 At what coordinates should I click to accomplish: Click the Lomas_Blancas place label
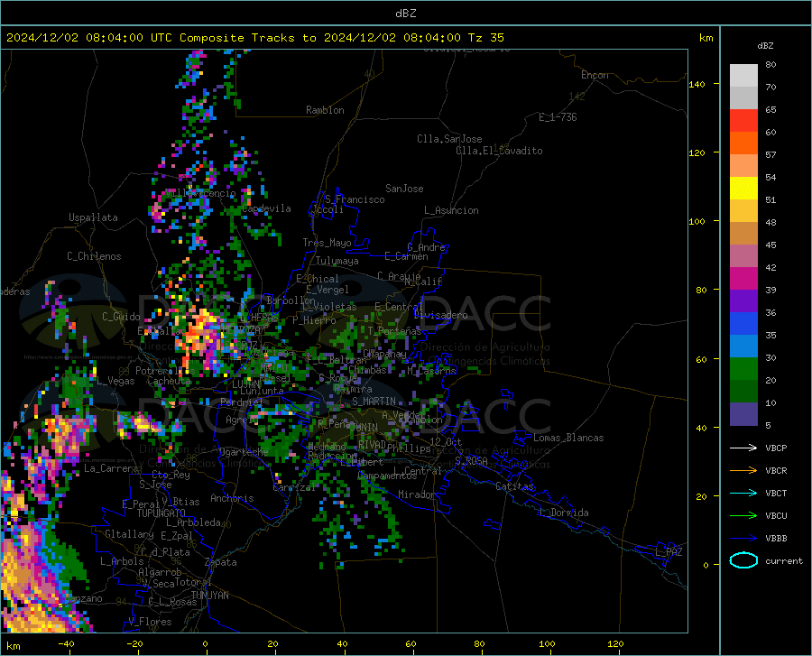pyautogui.click(x=568, y=438)
